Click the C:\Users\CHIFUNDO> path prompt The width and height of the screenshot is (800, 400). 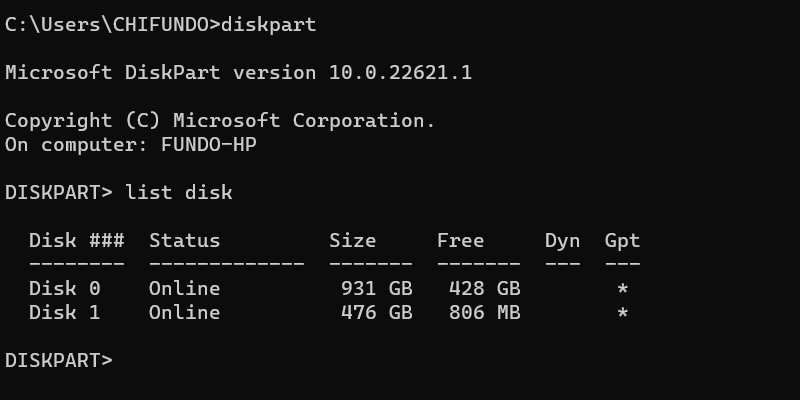112,24
